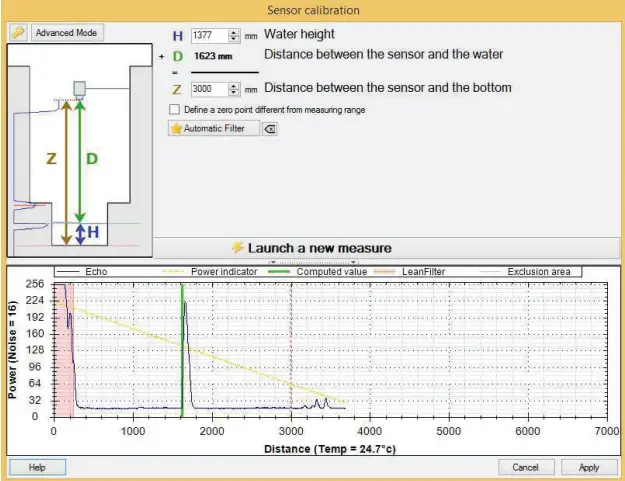The image size is (625, 481).
Task: Apply the calibration settings
Action: (x=589, y=467)
